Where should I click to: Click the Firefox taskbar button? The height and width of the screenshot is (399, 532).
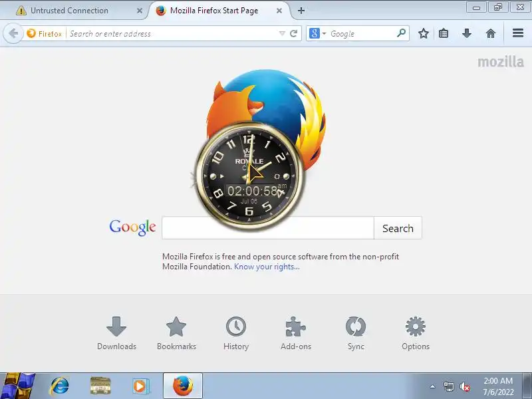click(x=183, y=386)
